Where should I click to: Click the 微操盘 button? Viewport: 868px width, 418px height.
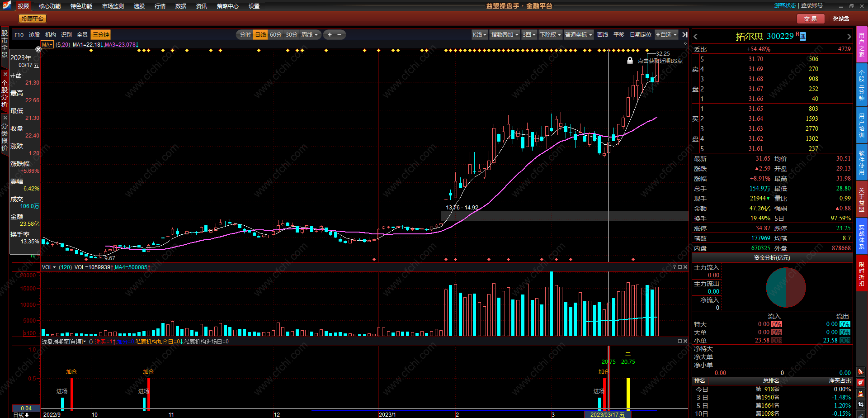[841, 19]
